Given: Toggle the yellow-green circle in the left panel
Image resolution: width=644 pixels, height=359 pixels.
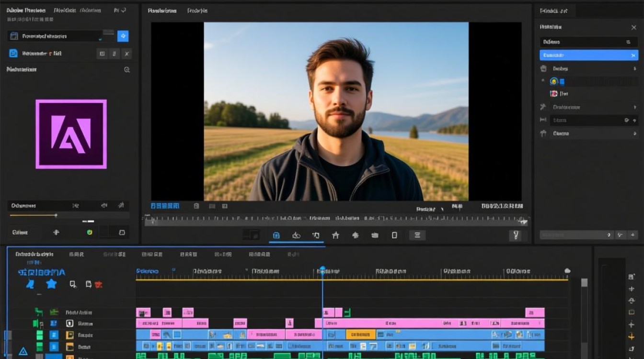Looking at the screenshot, I should (x=89, y=232).
